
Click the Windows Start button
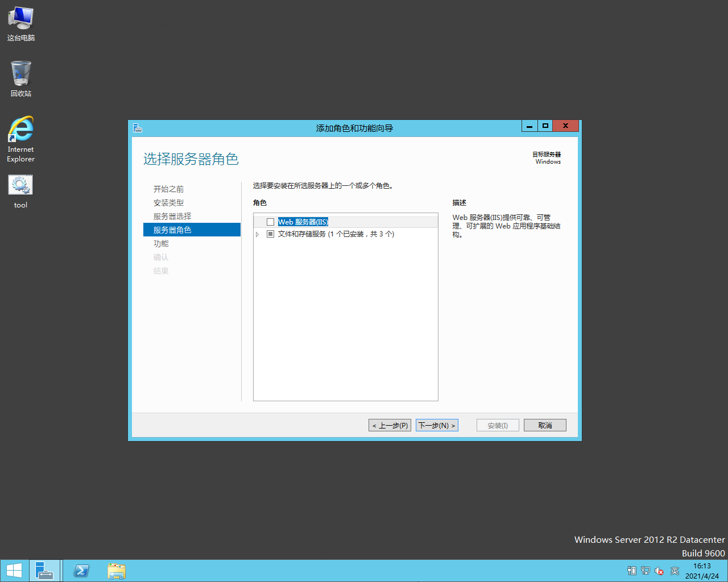(14, 571)
